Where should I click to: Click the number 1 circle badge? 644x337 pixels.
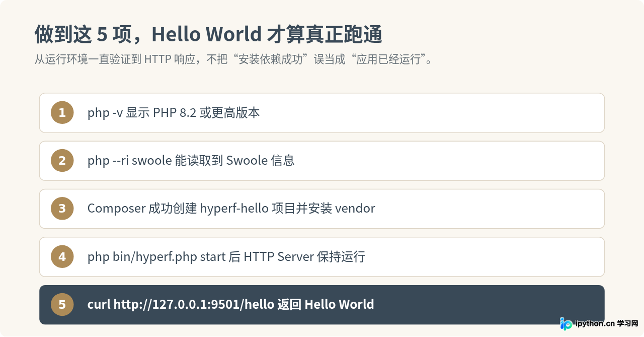pos(62,113)
